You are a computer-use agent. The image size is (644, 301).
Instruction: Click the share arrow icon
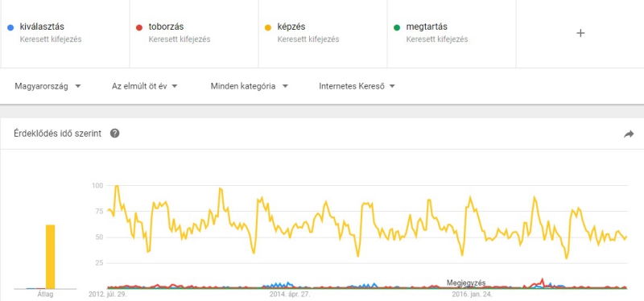pos(629,134)
